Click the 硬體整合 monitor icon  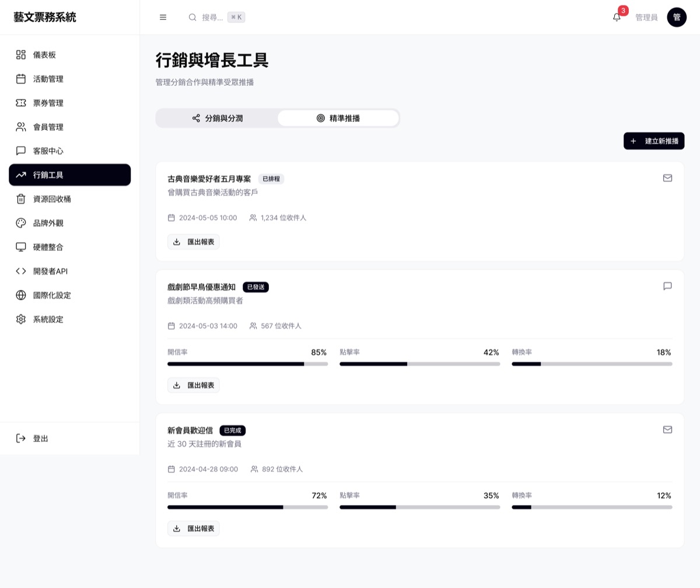21,247
